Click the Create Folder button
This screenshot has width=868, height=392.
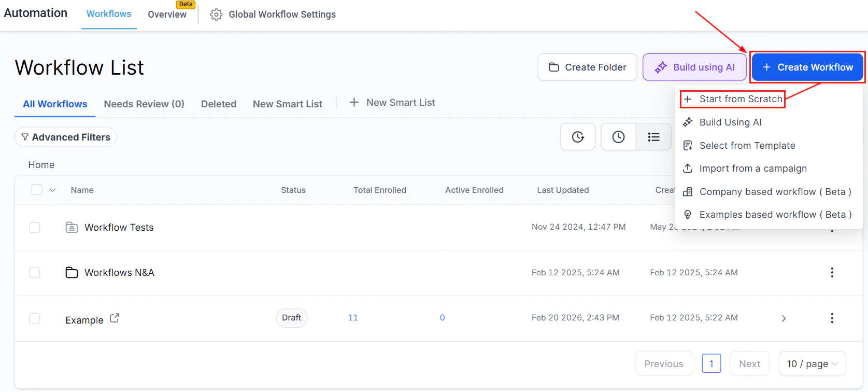(x=588, y=67)
